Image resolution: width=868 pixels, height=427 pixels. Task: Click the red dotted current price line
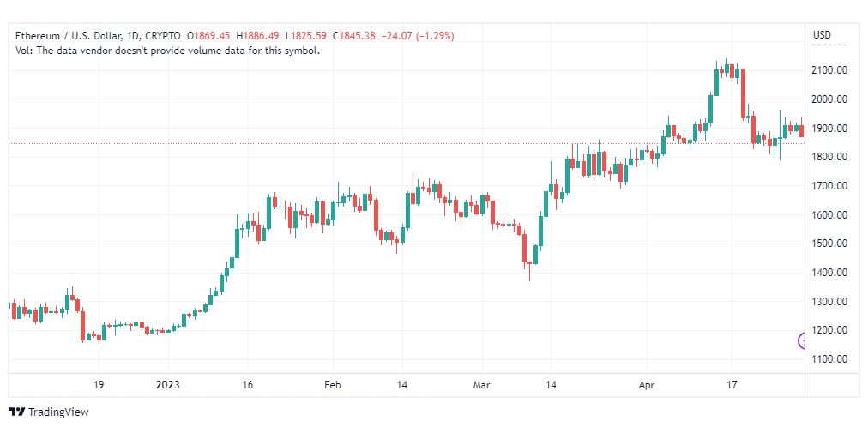[x=407, y=143]
